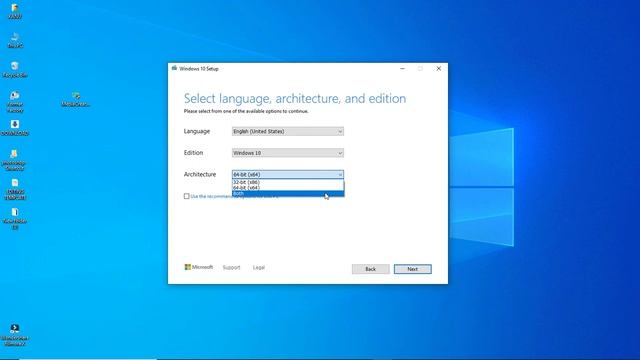The image size is (640, 360).
Task: Open the Edition dropdown
Action: [288, 153]
